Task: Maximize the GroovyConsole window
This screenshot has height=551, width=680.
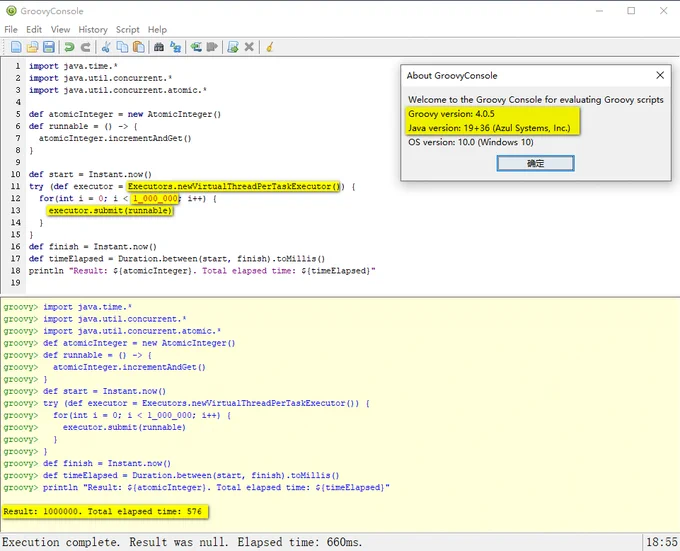Action: pos(631,11)
